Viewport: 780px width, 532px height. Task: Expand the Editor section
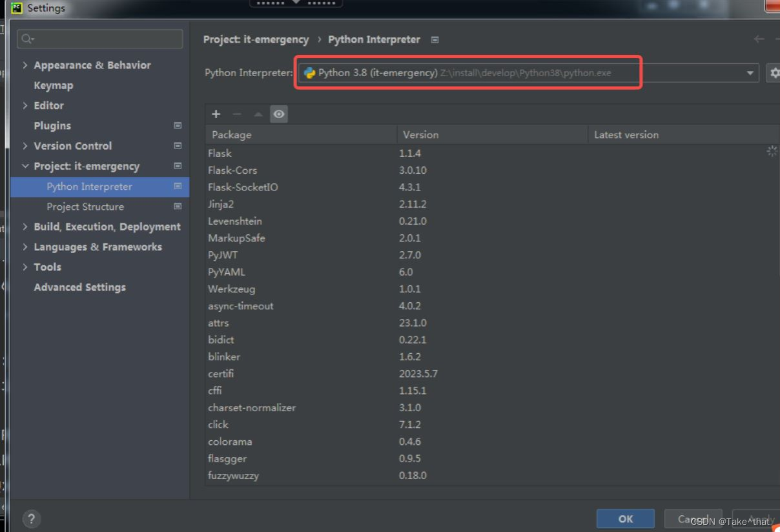click(25, 105)
